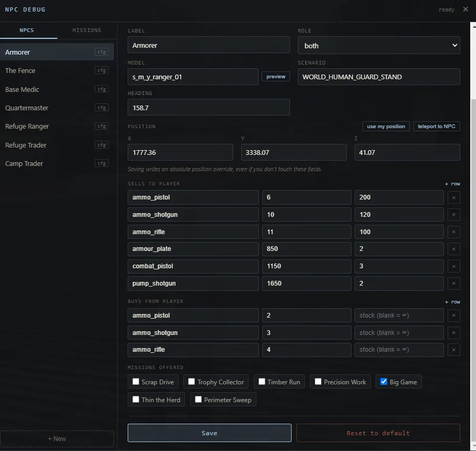Enable the Thin the Herd mission checkbox
The height and width of the screenshot is (451, 476).
136,400
